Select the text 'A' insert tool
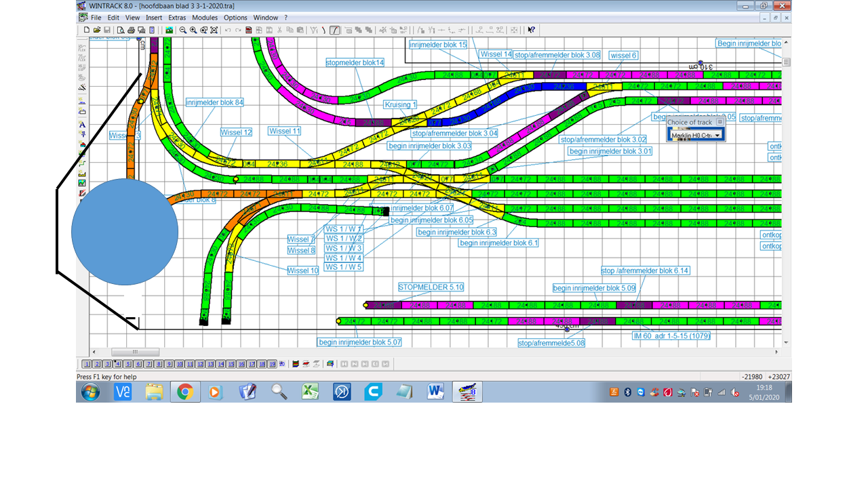Viewport: 868px width, 488px height. [x=82, y=125]
